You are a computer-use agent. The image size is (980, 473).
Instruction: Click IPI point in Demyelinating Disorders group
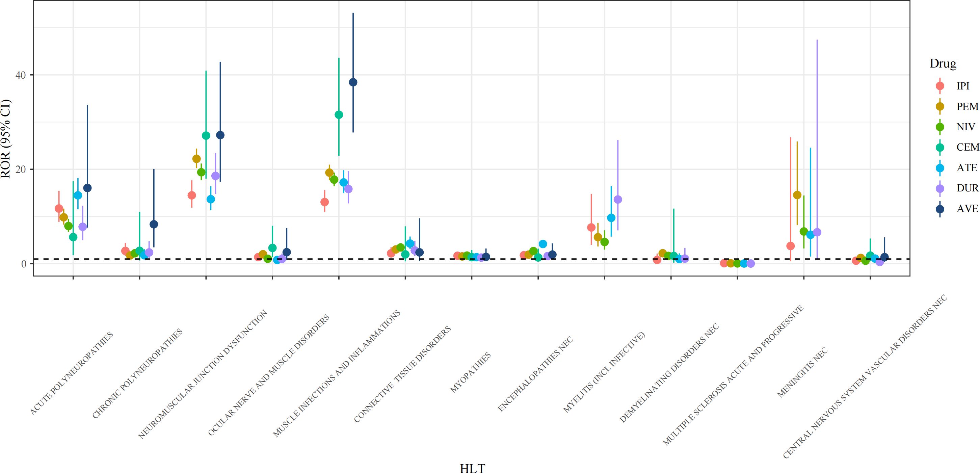657,260
